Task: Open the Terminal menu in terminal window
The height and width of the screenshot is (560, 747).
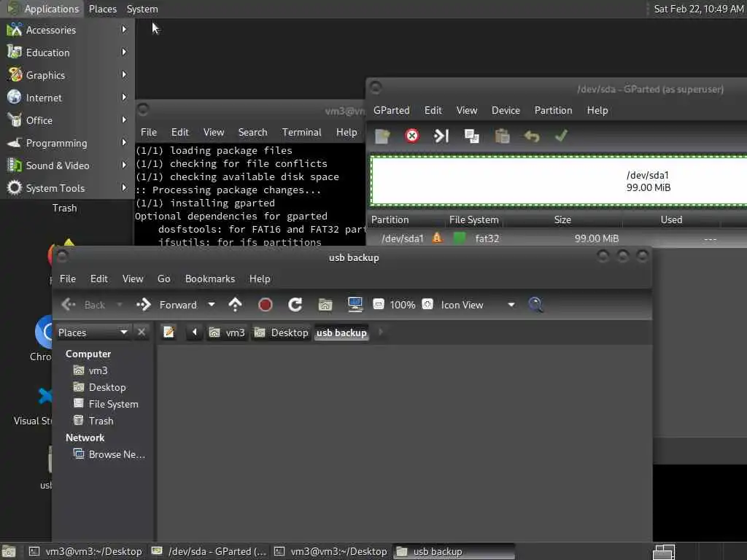Action: tap(301, 132)
